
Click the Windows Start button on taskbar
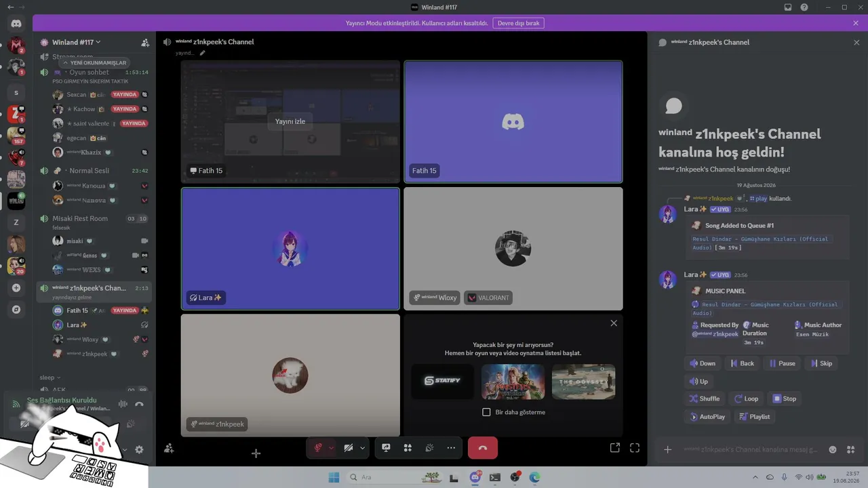tap(334, 477)
